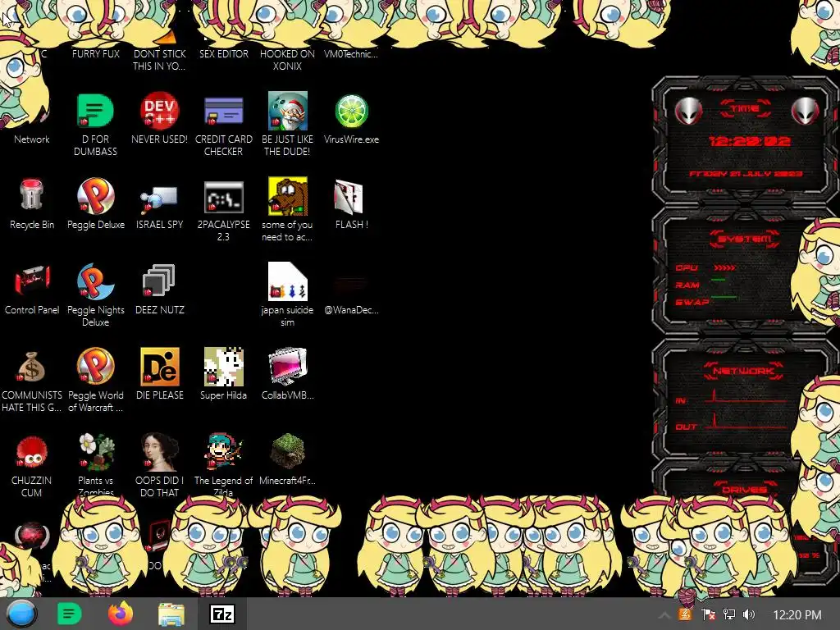Click the TIME widget clock display
This screenshot has height=630, width=840.
(749, 141)
